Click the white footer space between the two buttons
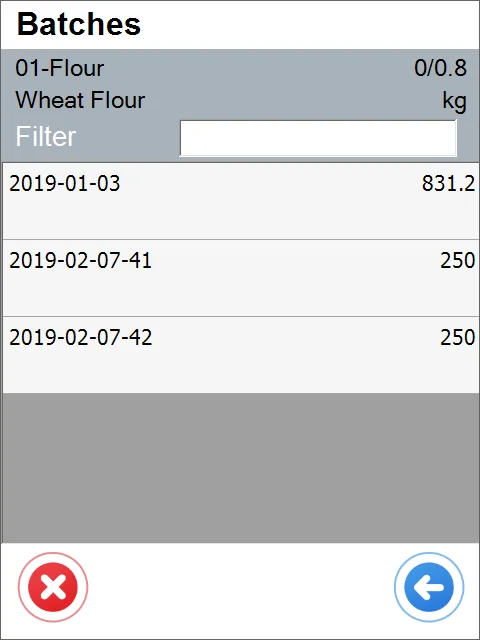Viewport: 480px width, 640px height. click(x=241, y=587)
